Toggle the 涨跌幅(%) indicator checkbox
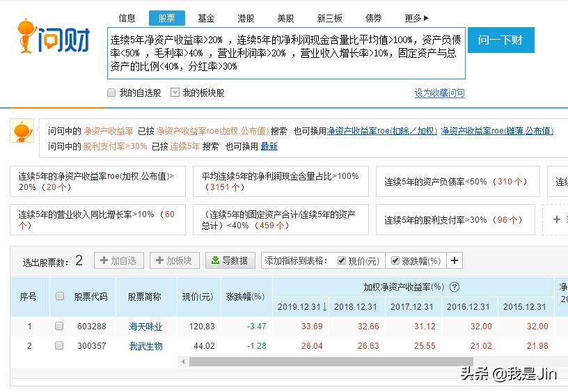This screenshot has height=392, width=568. 395,260
